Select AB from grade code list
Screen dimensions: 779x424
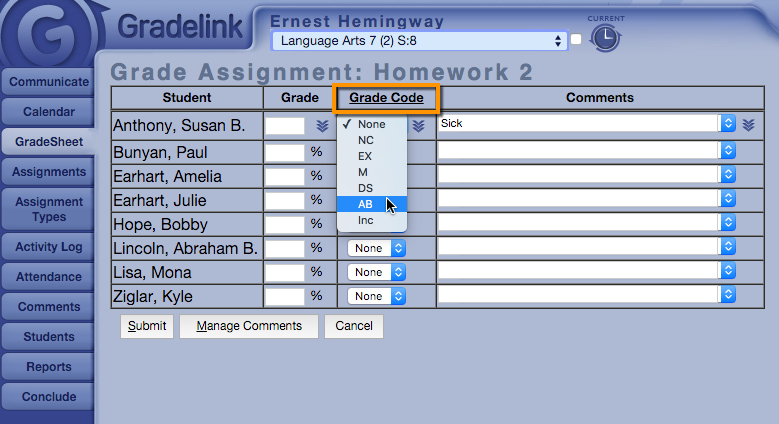pyautogui.click(x=366, y=203)
